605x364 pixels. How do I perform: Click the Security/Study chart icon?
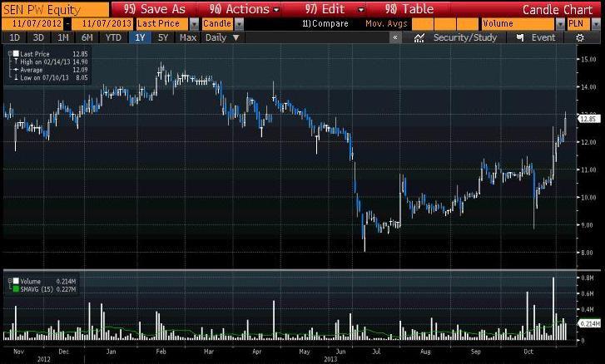click(419, 37)
